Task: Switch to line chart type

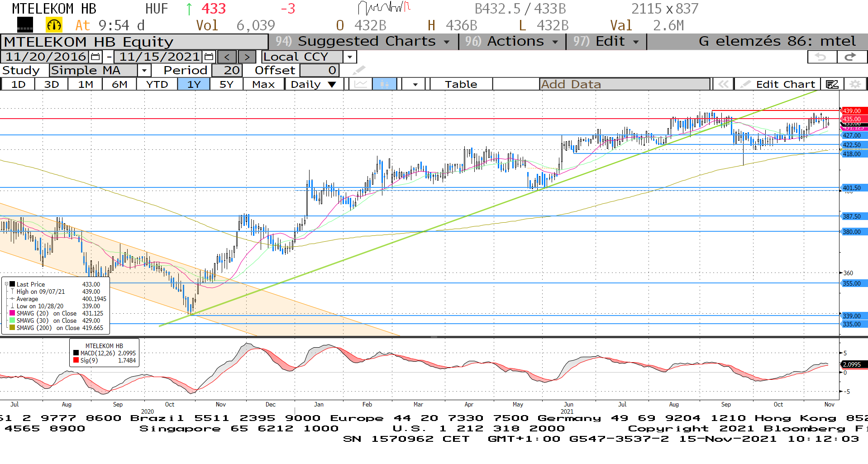Action: [x=361, y=84]
